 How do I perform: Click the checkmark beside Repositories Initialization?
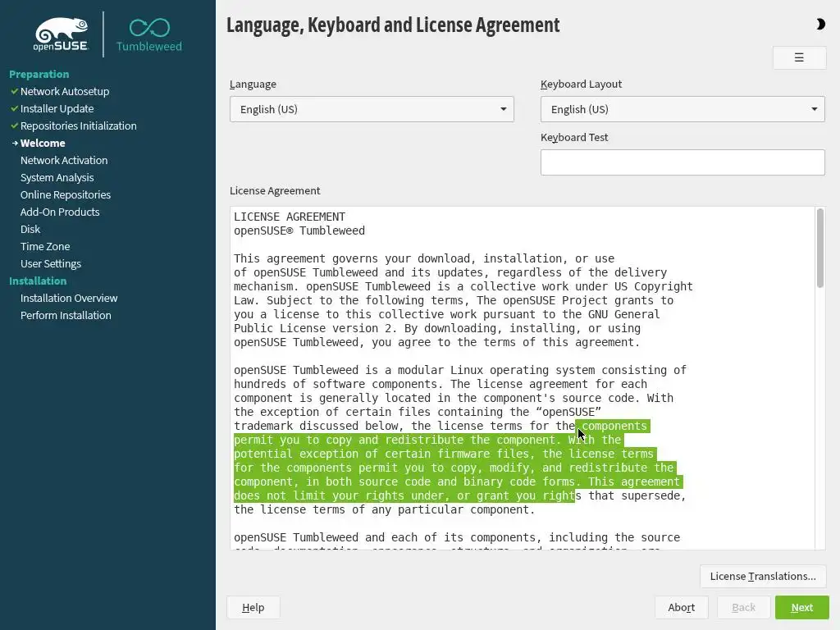(15, 126)
